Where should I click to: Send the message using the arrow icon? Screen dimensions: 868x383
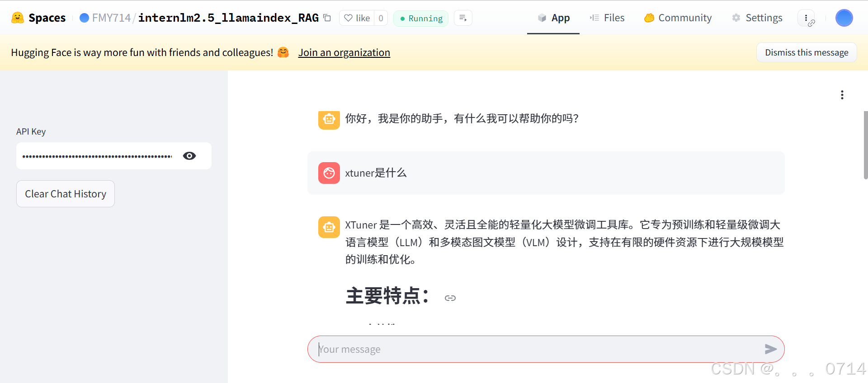[x=770, y=349]
